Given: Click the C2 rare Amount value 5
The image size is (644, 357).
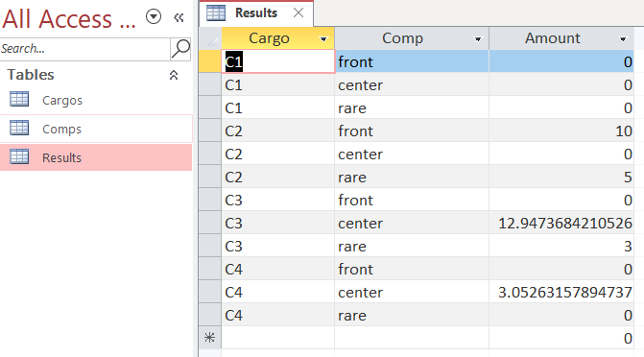Looking at the screenshot, I should [x=561, y=178].
